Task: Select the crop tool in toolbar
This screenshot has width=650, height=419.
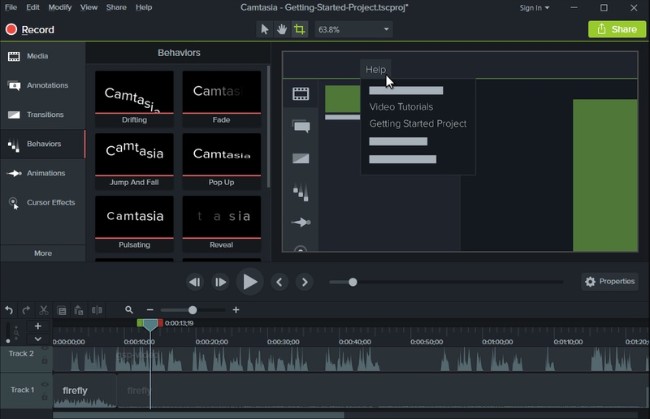Action: pos(299,29)
